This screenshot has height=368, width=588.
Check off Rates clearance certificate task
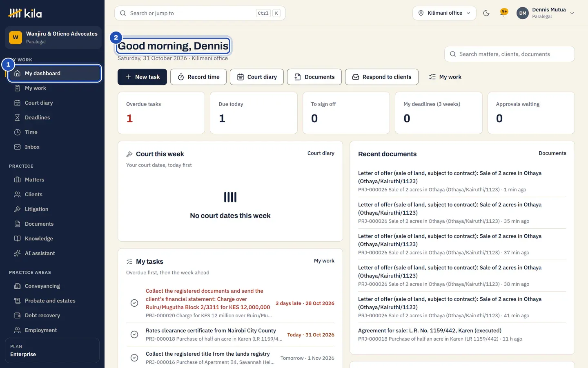(134, 334)
